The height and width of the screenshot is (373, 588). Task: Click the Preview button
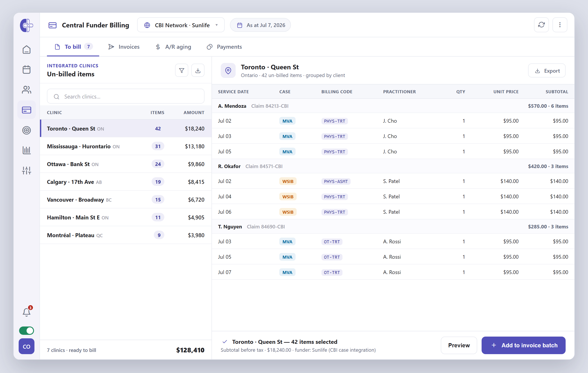pyautogui.click(x=459, y=345)
